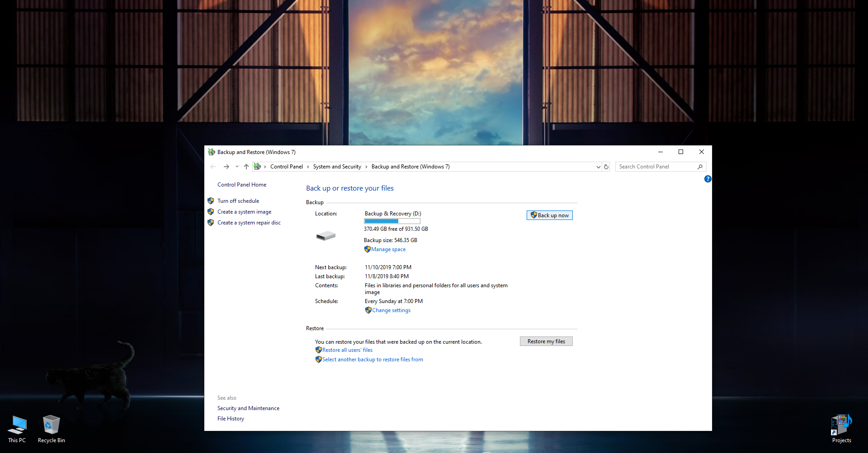Viewport: 868px width, 453px height.
Task: Open Manage space link
Action: pos(388,249)
